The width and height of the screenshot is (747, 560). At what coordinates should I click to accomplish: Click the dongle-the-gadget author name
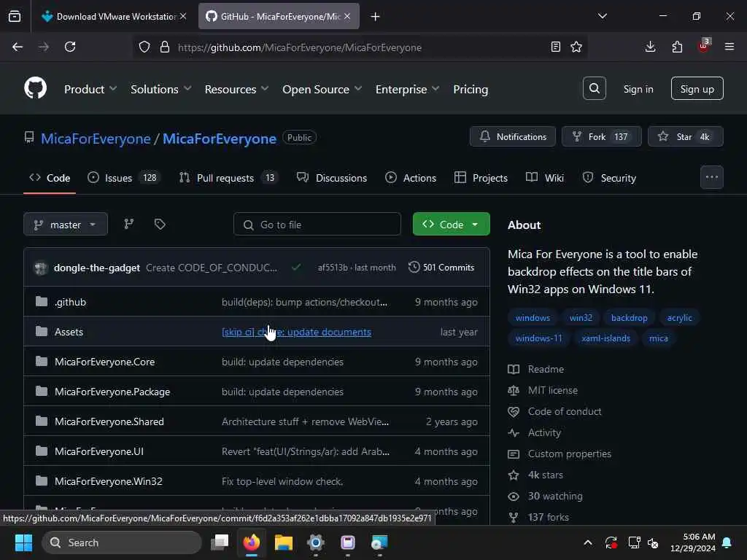click(x=97, y=268)
